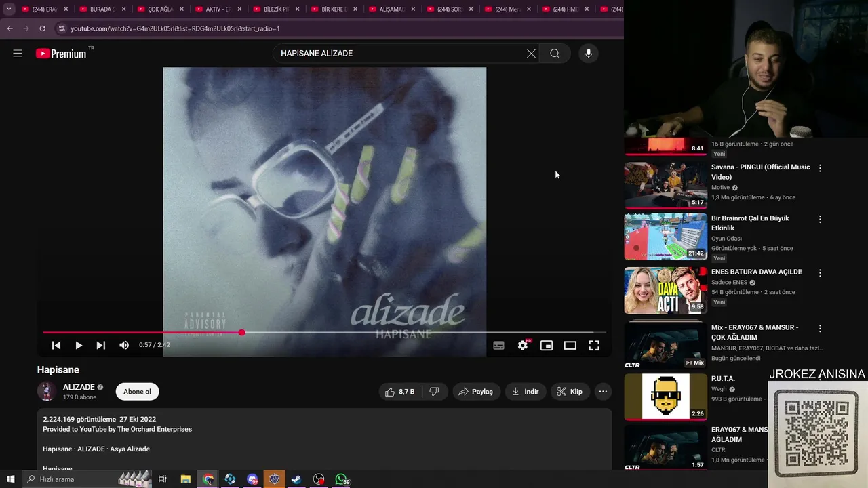Skip to the next video in the player

coord(101,345)
